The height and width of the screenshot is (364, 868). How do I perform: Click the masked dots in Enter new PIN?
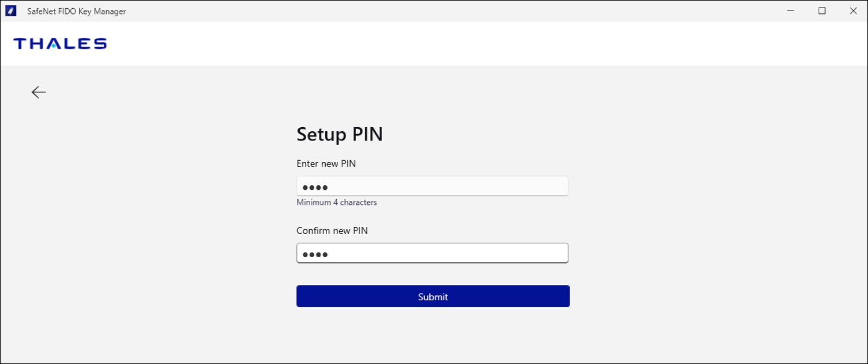(x=315, y=188)
